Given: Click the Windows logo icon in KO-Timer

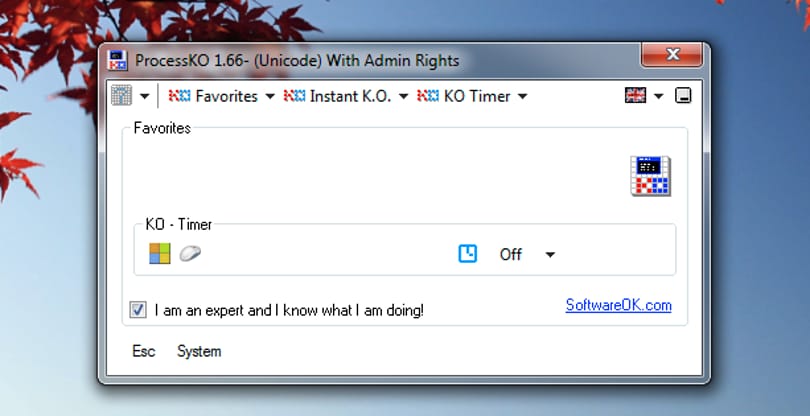Looking at the screenshot, I should [160, 254].
